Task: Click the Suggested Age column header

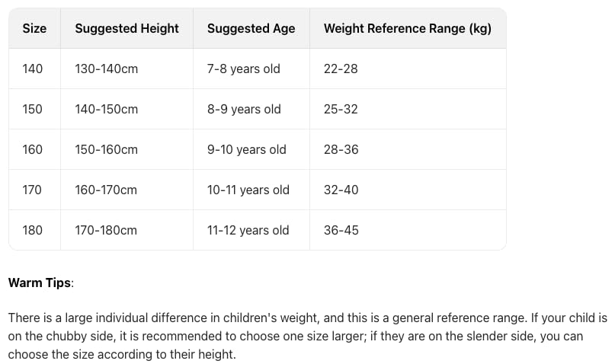Action: click(251, 29)
